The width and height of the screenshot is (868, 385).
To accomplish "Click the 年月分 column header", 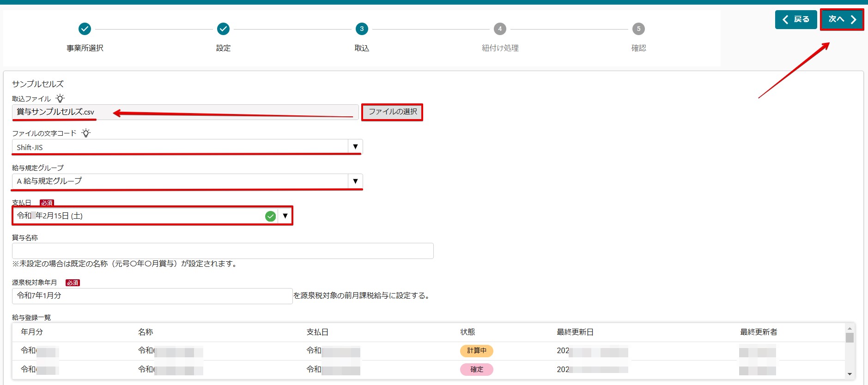I will 32,332.
